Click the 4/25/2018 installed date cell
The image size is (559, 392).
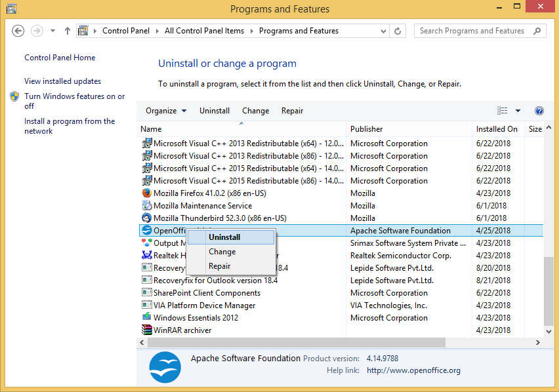493,230
